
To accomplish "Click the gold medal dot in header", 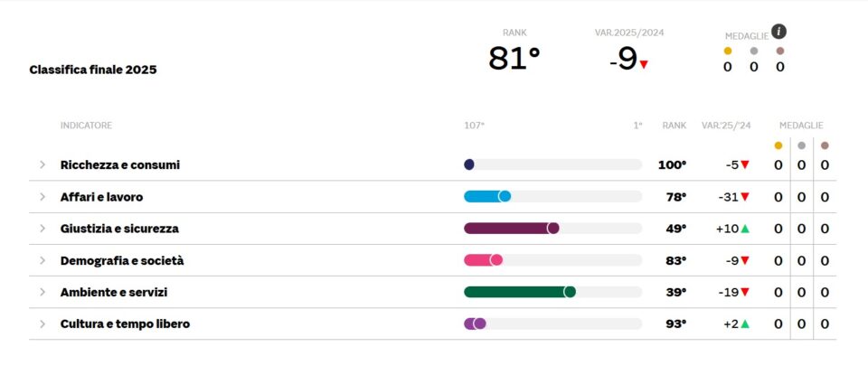I will [728, 51].
